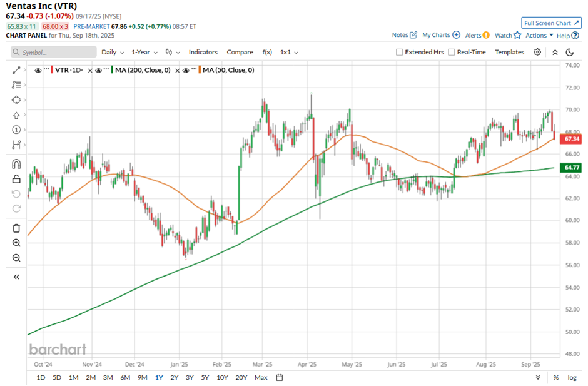Remove the VTR 1D plot with its X

(90, 71)
